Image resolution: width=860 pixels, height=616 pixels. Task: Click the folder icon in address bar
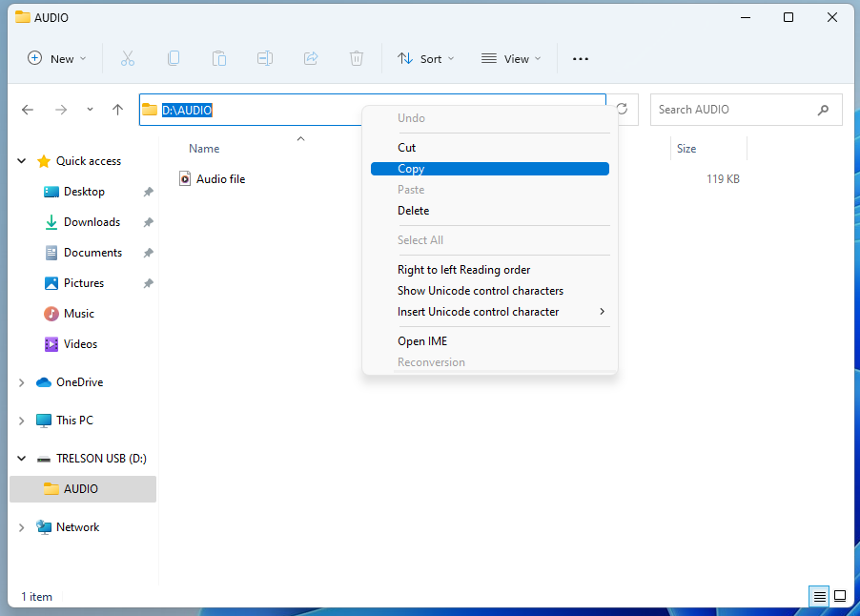(150, 110)
